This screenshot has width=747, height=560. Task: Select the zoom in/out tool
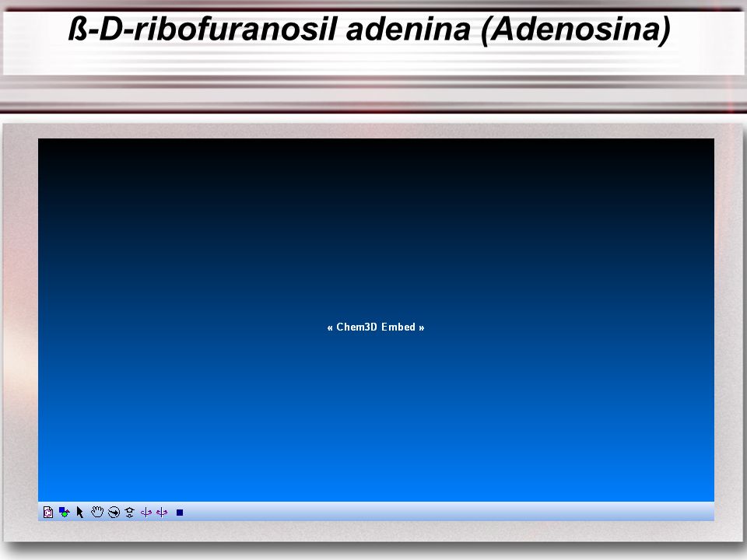pos(130,513)
